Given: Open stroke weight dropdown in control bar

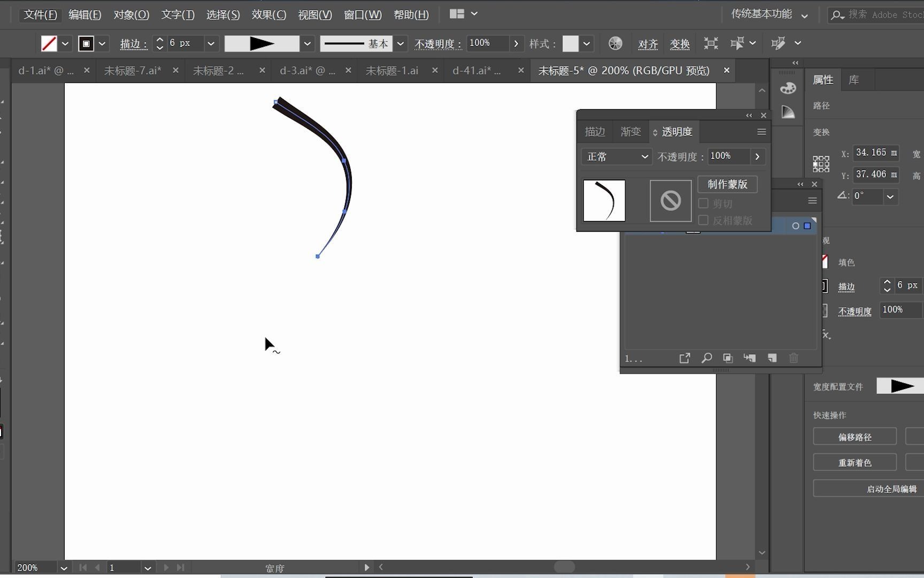Looking at the screenshot, I should coord(211,43).
